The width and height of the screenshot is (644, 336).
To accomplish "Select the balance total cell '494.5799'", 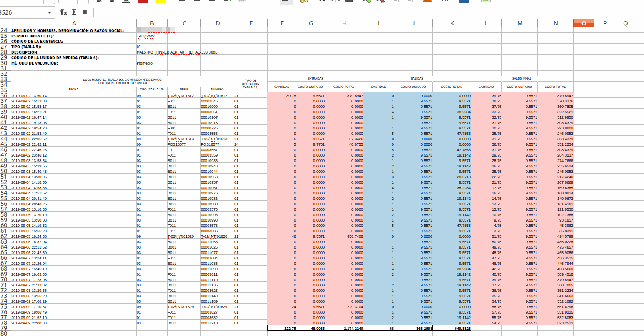I will click(556, 236).
